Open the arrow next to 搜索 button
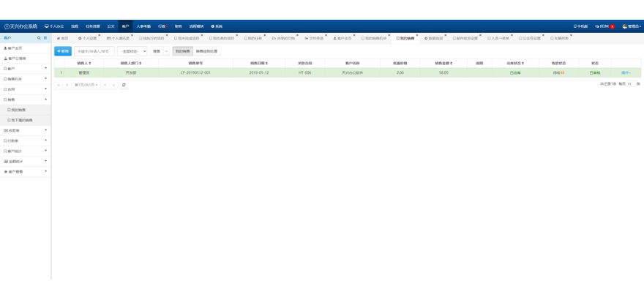The image size is (644, 300). point(167,51)
